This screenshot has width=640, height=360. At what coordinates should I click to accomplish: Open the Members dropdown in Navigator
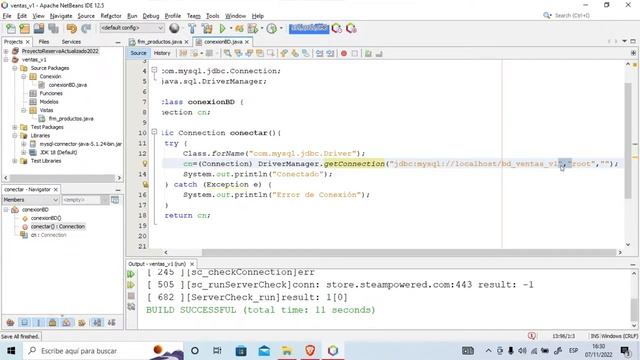[x=31, y=200]
